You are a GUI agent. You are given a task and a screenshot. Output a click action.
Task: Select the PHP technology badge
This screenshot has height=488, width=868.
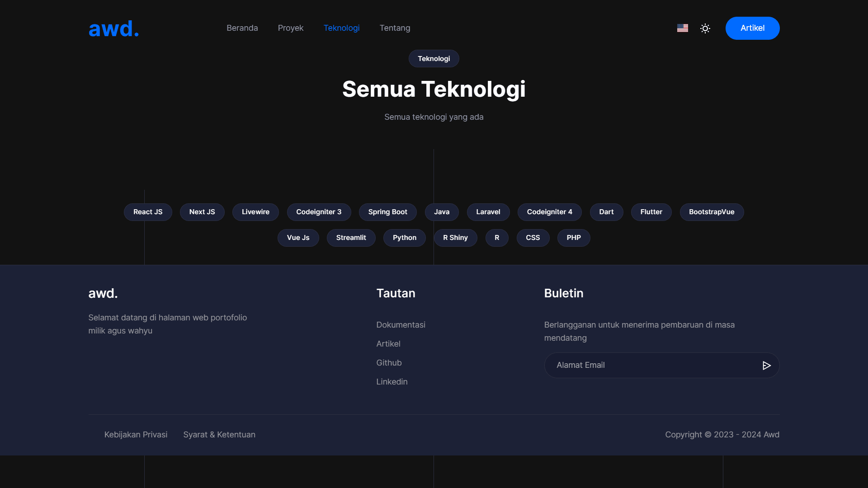click(573, 238)
